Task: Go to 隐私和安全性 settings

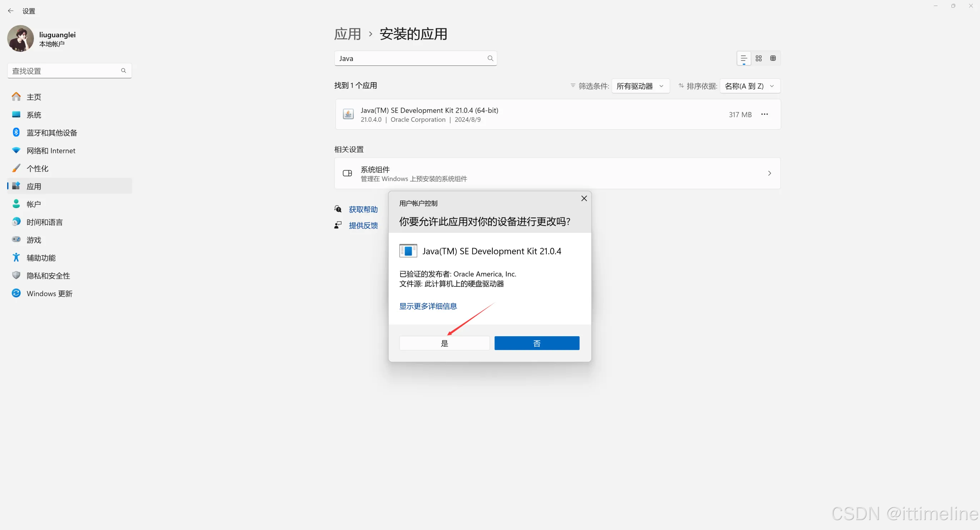Action: 48,276
